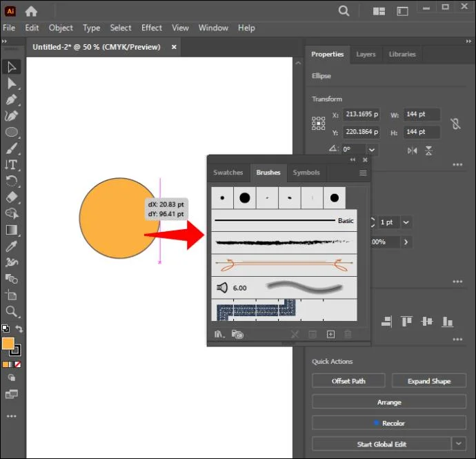Close the Untitled-2 document tab

[x=174, y=47]
